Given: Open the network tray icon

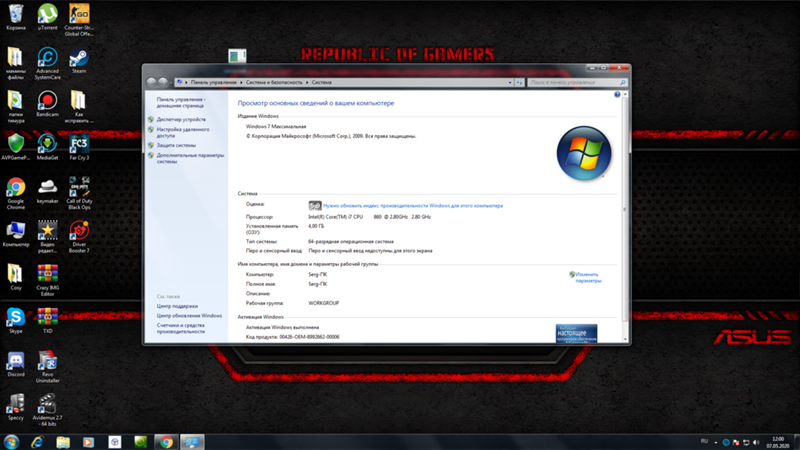Looking at the screenshot, I should [746, 442].
